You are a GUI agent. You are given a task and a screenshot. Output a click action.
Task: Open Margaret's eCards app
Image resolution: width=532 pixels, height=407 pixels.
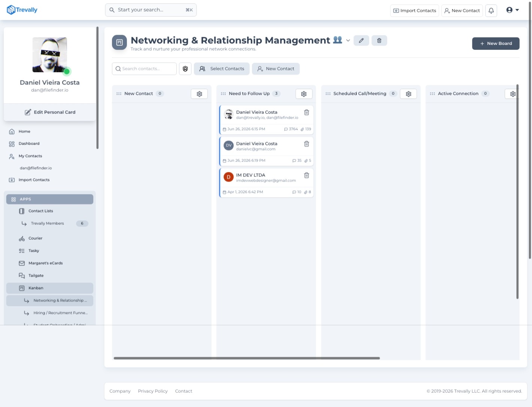(x=45, y=263)
